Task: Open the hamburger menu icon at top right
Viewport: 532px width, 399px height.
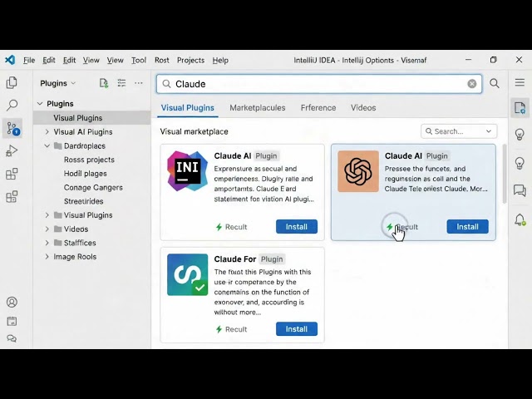Action: tap(520, 82)
